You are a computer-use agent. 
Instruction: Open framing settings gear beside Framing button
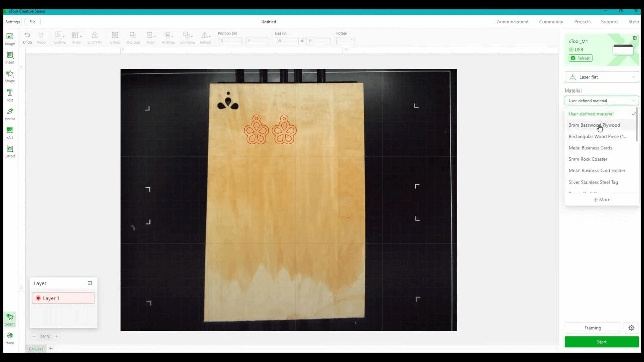[631, 328]
